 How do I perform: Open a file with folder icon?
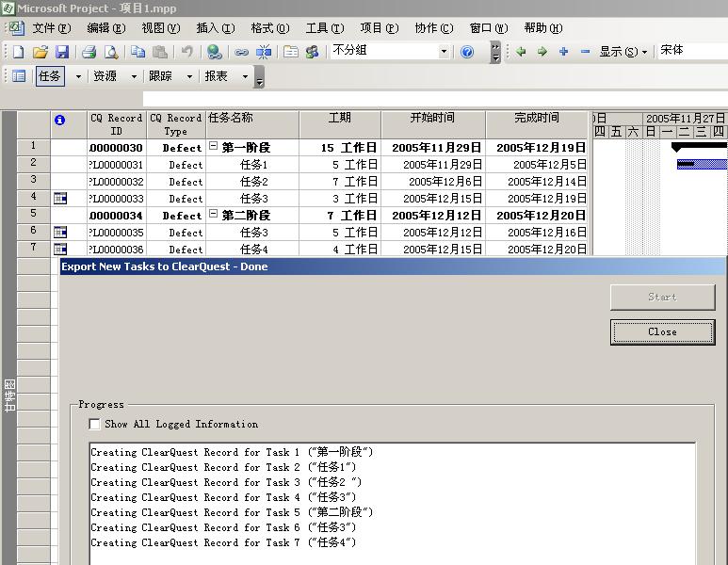40,51
